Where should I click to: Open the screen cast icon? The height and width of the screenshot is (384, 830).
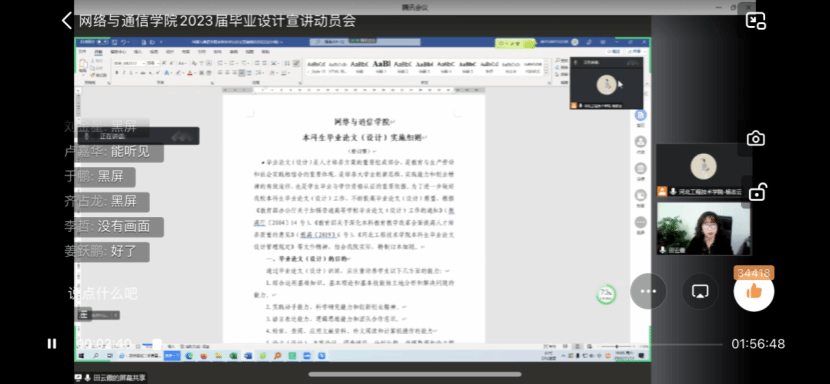coord(700,291)
